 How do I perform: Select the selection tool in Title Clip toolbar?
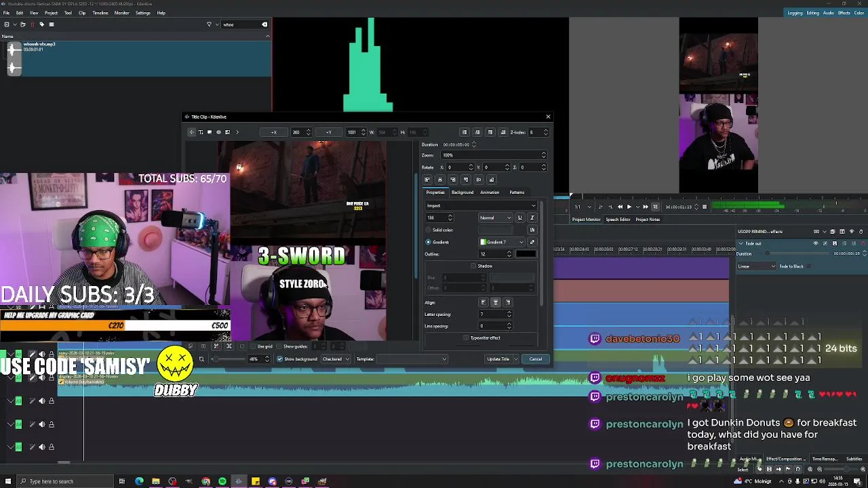(192, 132)
